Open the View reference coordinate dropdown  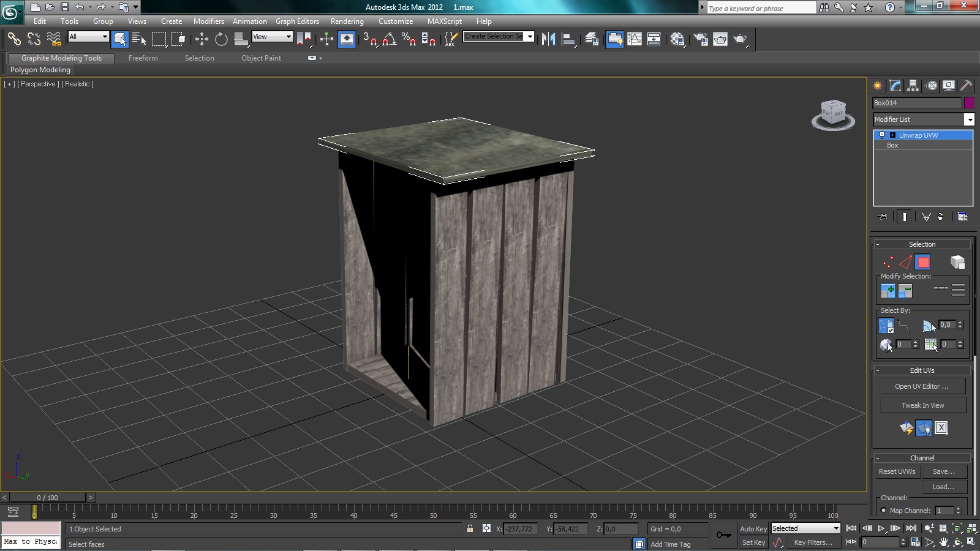273,37
